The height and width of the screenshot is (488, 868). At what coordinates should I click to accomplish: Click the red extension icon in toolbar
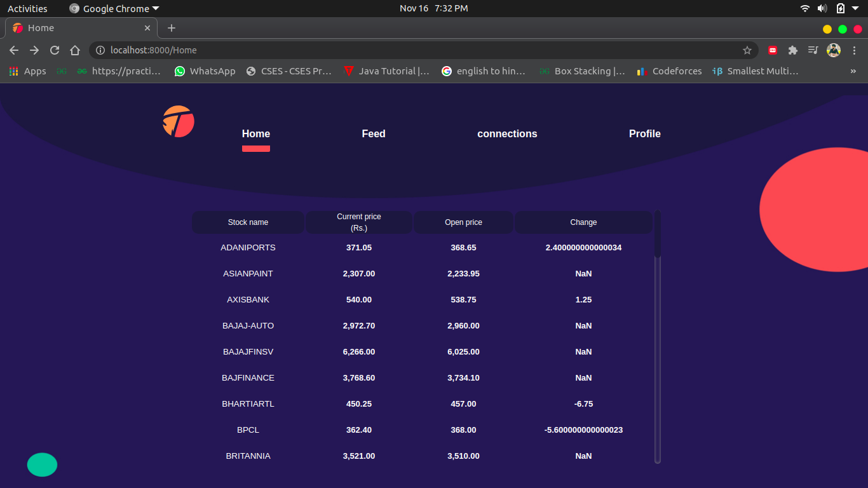coord(773,50)
